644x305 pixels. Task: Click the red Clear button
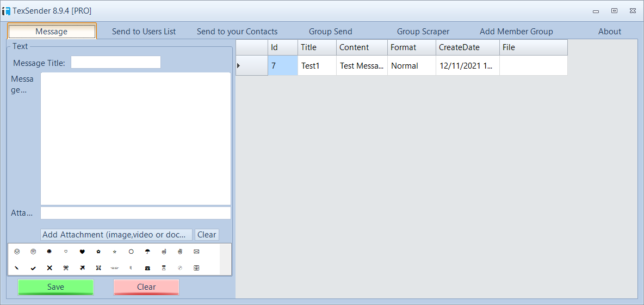[x=146, y=287]
